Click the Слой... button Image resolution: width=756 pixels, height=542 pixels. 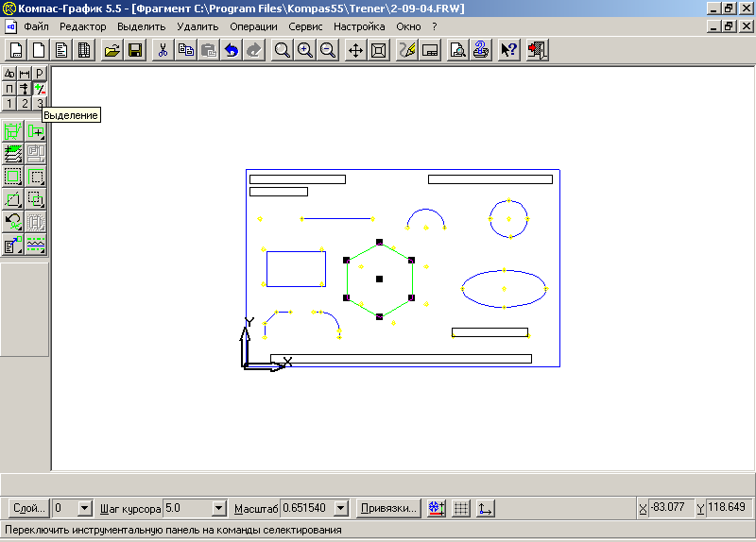tap(29, 508)
